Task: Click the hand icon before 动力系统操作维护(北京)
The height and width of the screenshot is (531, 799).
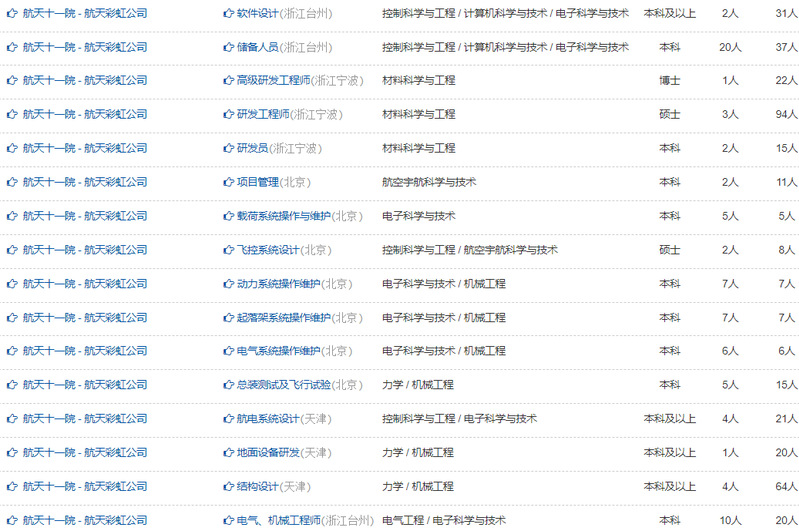Action: (x=228, y=284)
